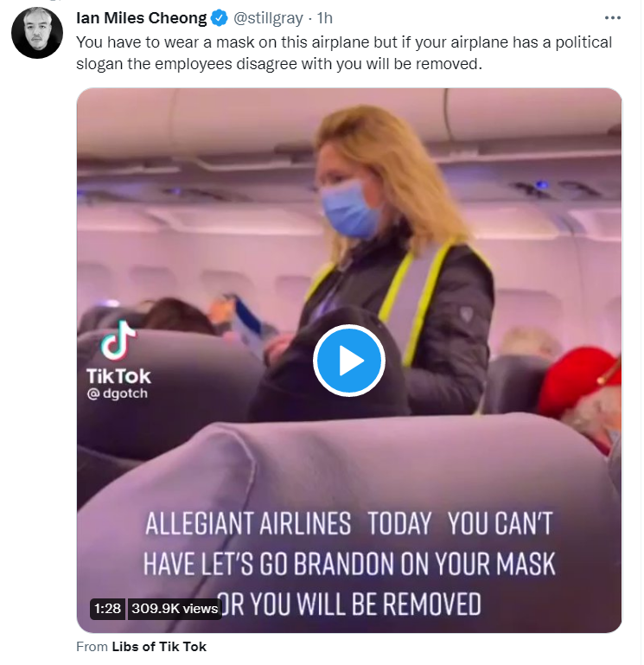644x665 pixels.
Task: Click the LET'S GO BRANDON caption line
Action: [349, 564]
